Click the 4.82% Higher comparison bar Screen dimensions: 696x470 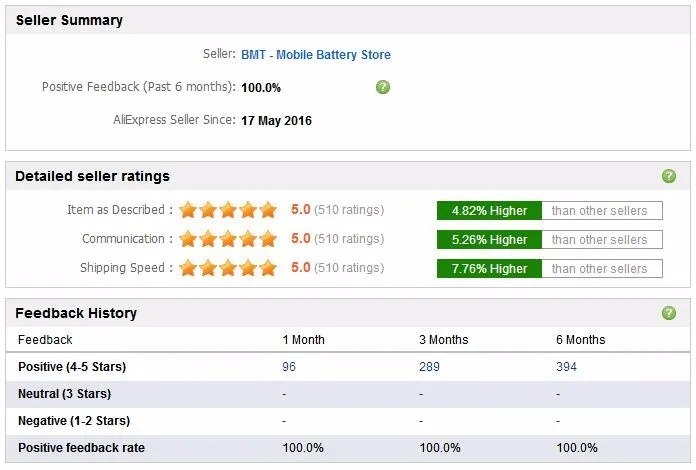pos(489,211)
